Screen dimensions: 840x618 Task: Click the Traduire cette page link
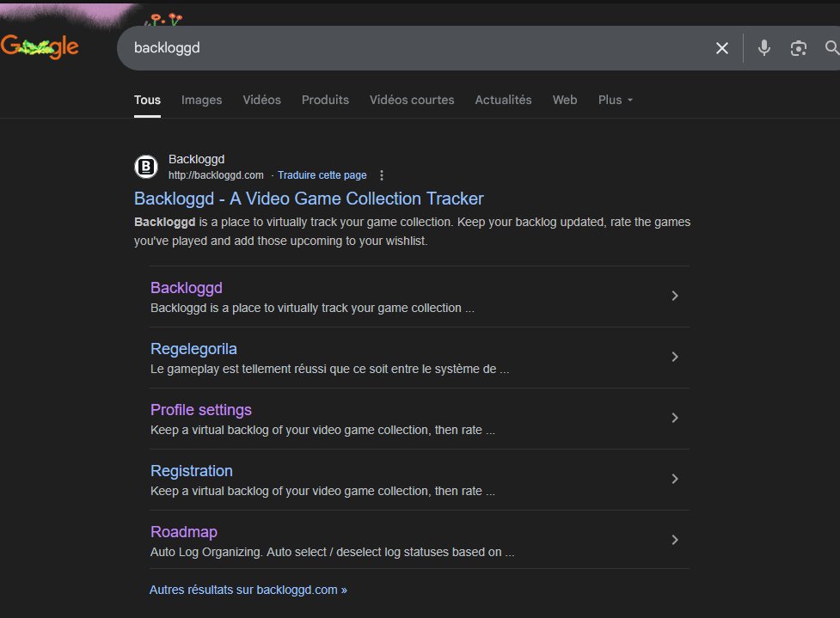322,175
